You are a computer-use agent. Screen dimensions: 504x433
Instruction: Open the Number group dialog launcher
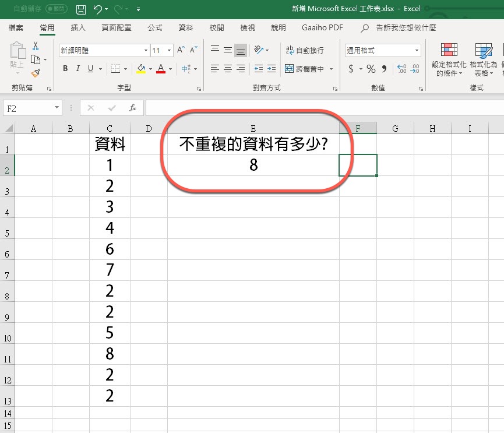[421, 89]
